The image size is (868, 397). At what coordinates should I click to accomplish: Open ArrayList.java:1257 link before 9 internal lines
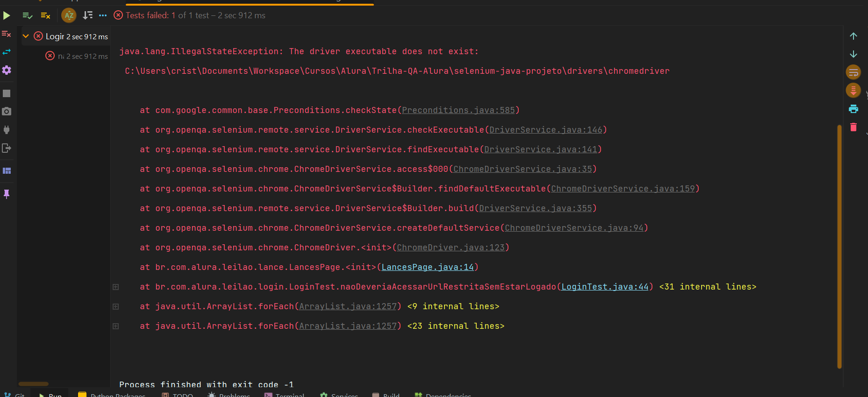point(348,306)
